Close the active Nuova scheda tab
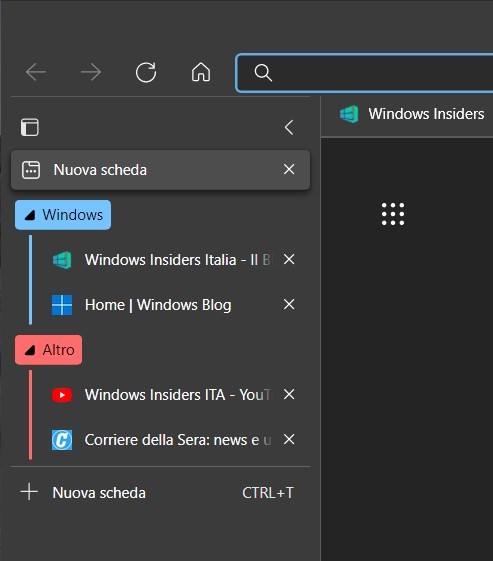This screenshot has width=493, height=561. click(x=289, y=169)
